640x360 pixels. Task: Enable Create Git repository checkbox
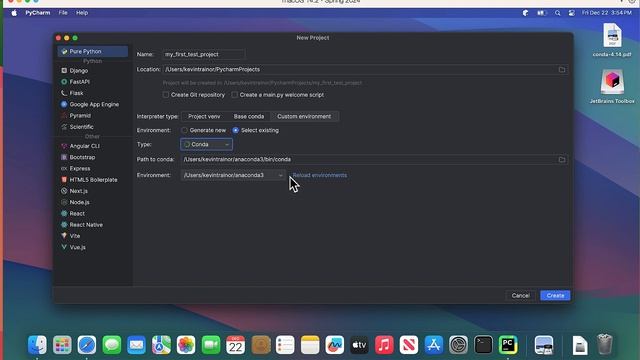(x=166, y=95)
